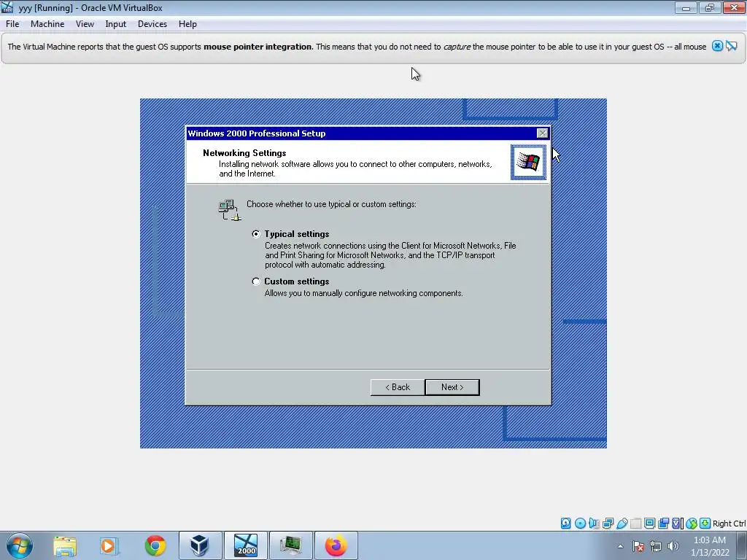Open the VirtualBox Manager taskbar icon
747x560 pixels.
200,545
